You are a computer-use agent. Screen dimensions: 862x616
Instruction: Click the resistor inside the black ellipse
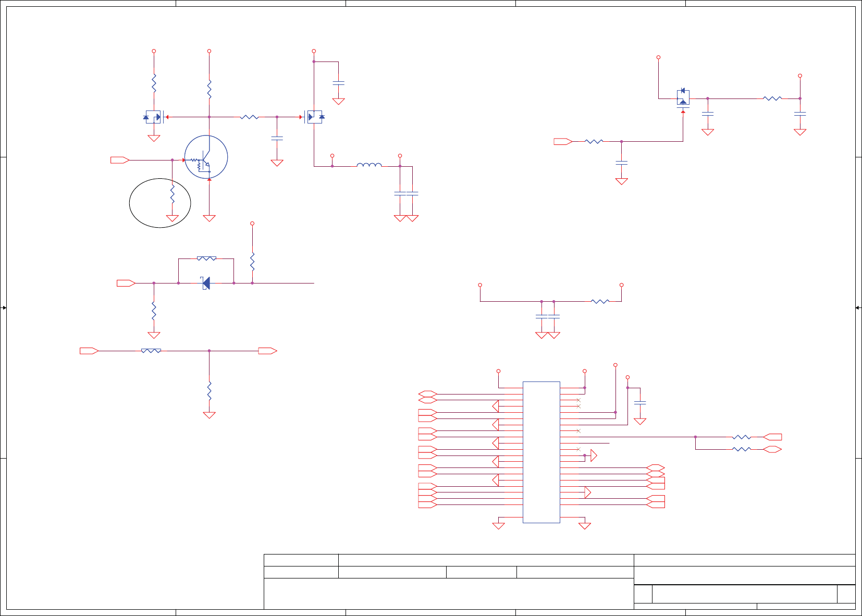point(172,195)
